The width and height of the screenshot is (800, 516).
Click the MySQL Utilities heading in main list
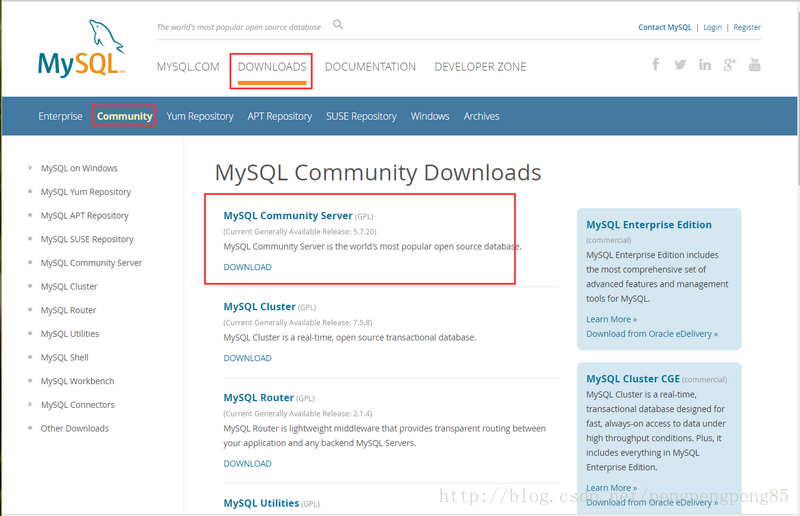click(x=261, y=503)
